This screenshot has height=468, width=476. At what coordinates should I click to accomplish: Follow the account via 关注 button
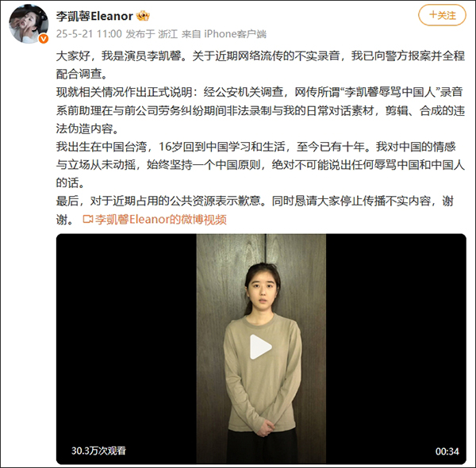(442, 15)
